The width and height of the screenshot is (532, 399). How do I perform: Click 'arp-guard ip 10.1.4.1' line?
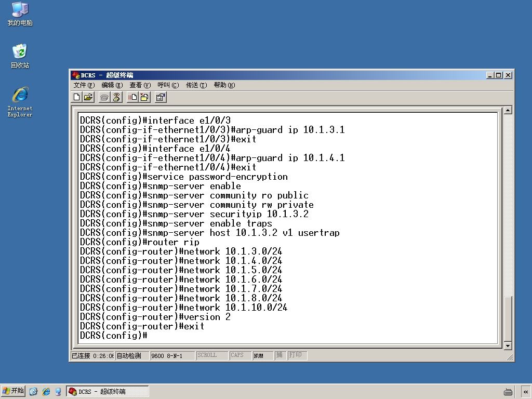point(212,158)
